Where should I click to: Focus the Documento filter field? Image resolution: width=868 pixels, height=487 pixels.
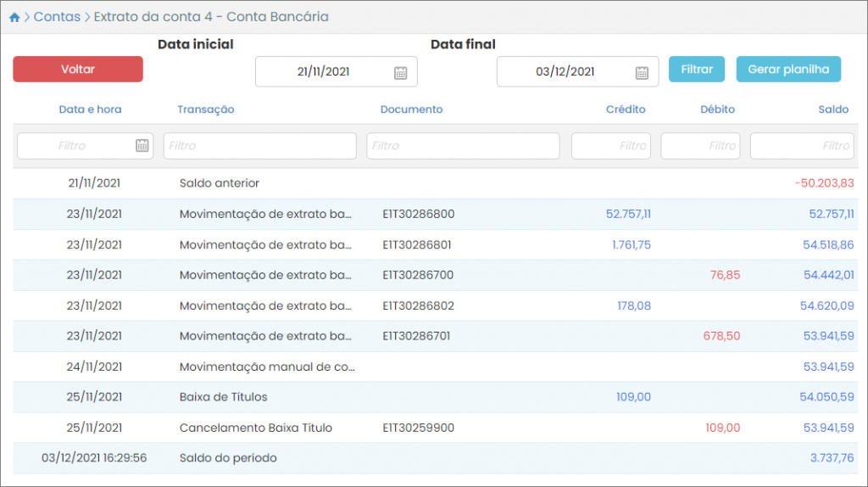pos(463,146)
